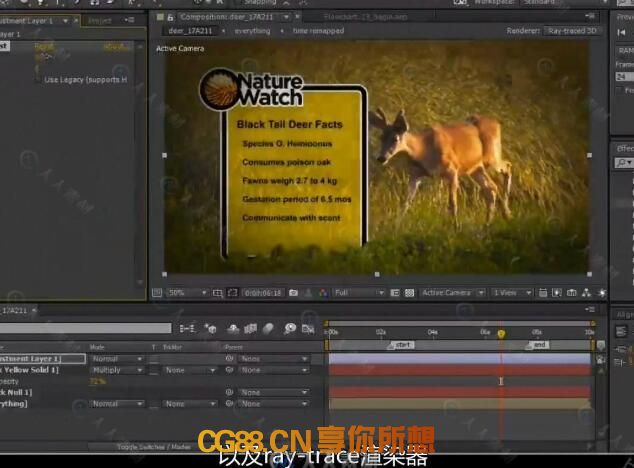Toggle hide shy layers icon
The height and width of the screenshot is (468, 634).
click(x=233, y=328)
